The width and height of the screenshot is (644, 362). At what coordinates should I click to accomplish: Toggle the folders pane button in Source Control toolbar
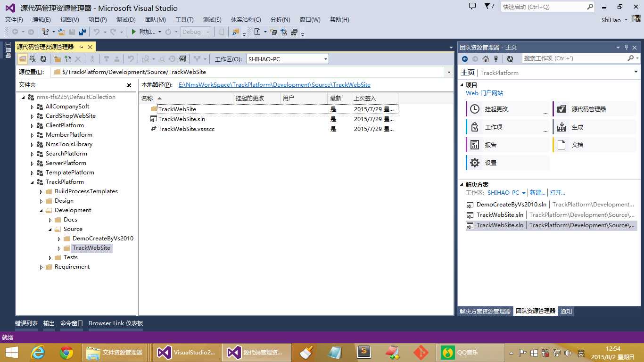click(x=23, y=59)
